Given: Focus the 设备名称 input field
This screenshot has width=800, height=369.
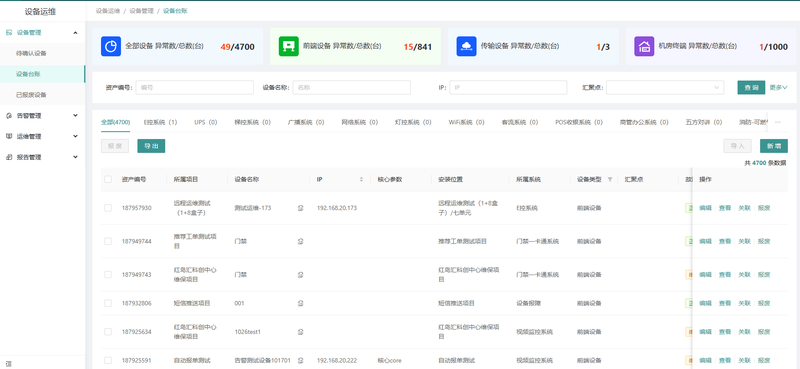Looking at the screenshot, I should click(x=352, y=87).
